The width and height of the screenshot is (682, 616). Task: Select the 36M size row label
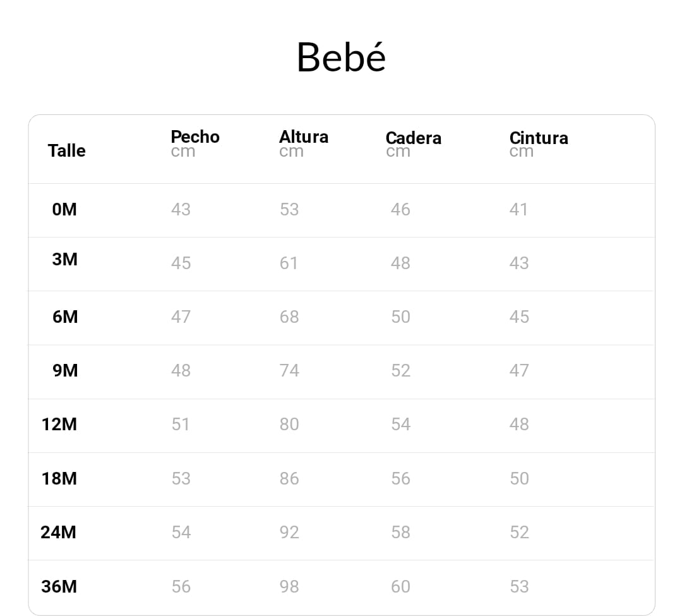(x=59, y=586)
